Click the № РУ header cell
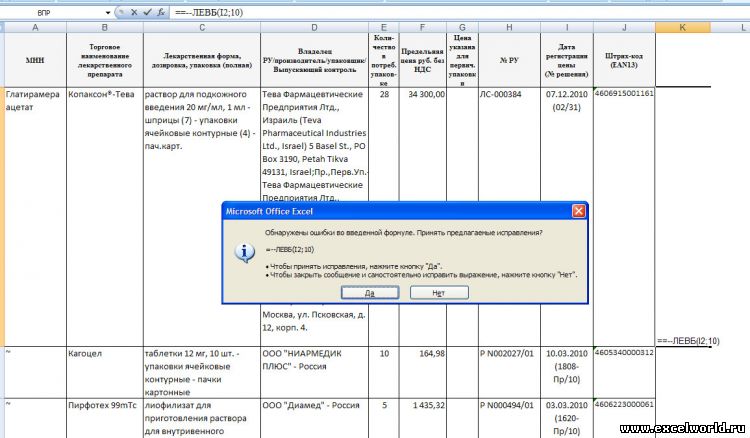This screenshot has width=750, height=438. pyautogui.click(x=509, y=60)
